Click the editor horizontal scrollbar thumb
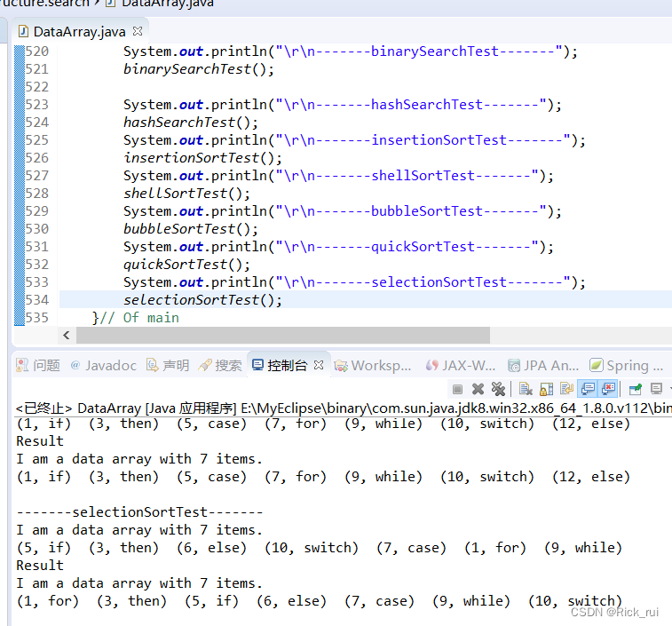 click(x=283, y=336)
